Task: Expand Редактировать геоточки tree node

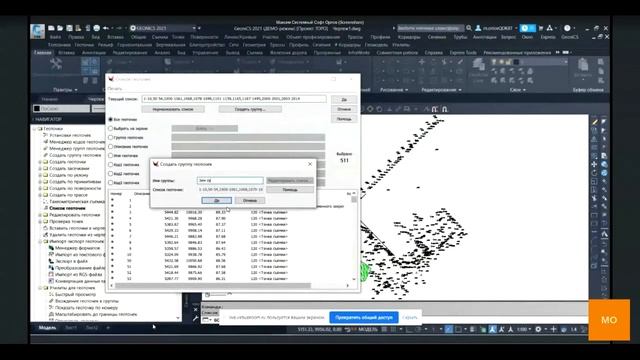Action: pos(40,215)
